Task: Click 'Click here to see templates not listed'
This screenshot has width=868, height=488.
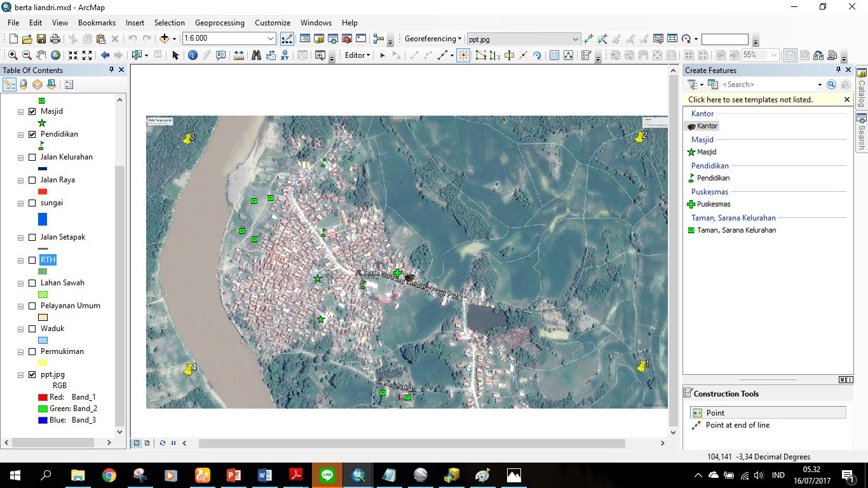Action: (x=750, y=99)
